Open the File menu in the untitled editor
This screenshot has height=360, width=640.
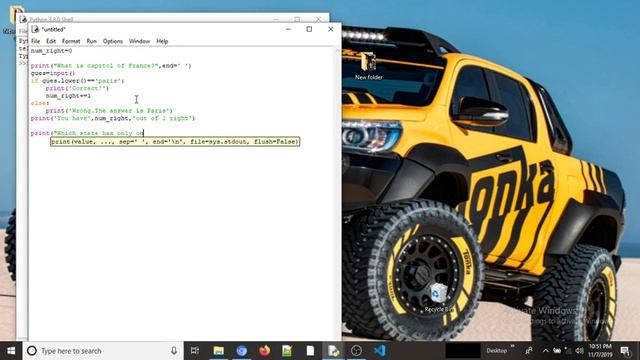[x=36, y=41]
